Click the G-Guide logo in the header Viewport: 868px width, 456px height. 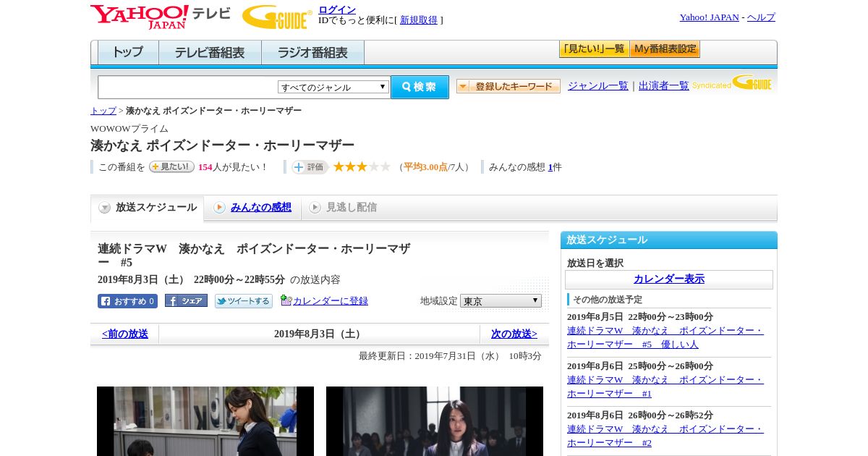tap(277, 17)
